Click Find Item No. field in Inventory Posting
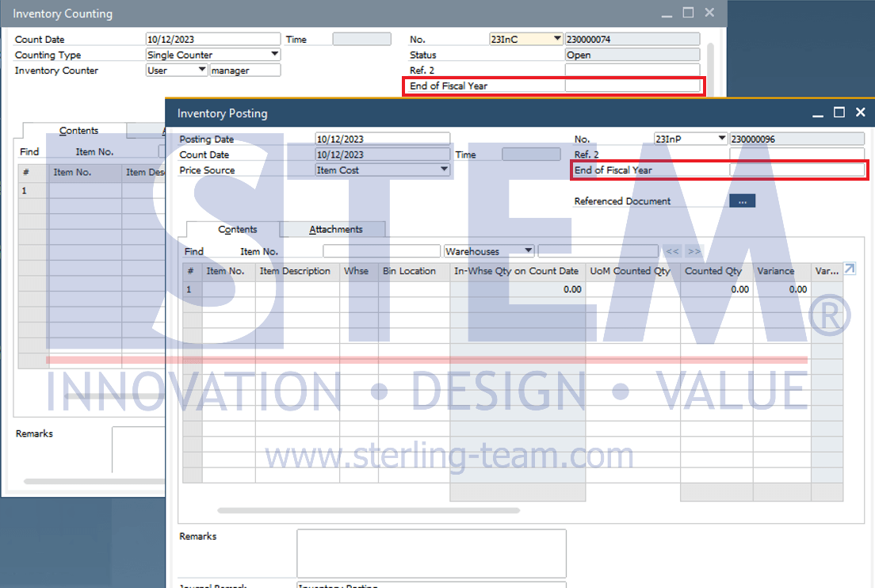The image size is (875, 588). pyautogui.click(x=382, y=251)
